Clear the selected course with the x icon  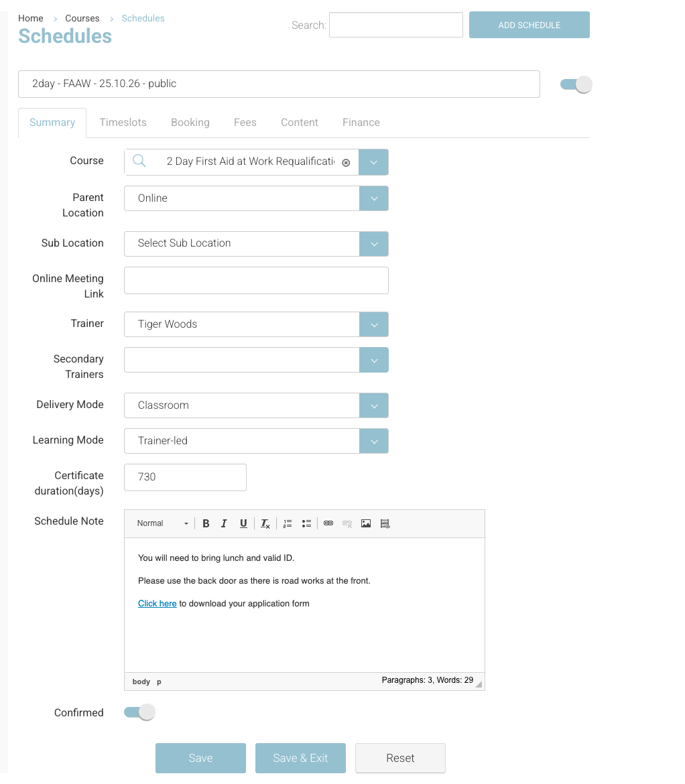[x=346, y=162]
